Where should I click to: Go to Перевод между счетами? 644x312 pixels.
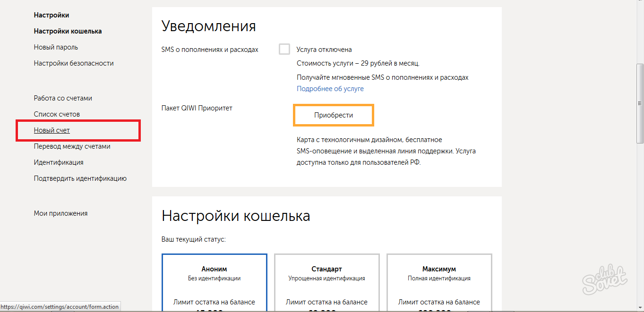72,146
